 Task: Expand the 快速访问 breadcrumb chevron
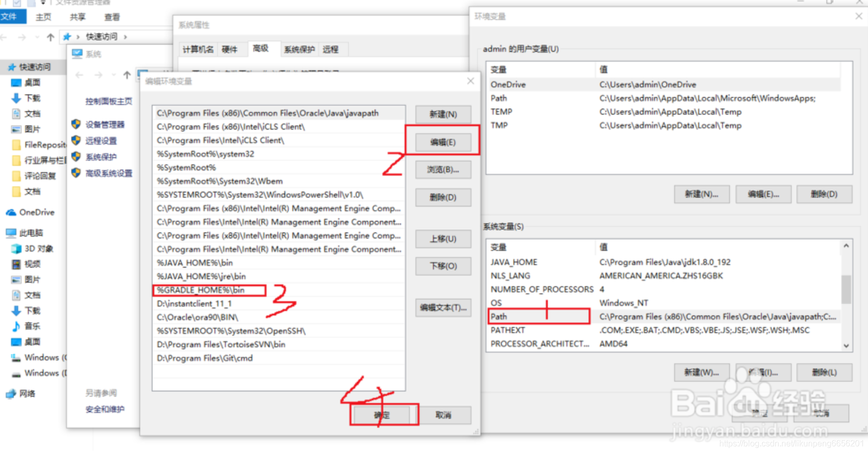click(x=125, y=37)
